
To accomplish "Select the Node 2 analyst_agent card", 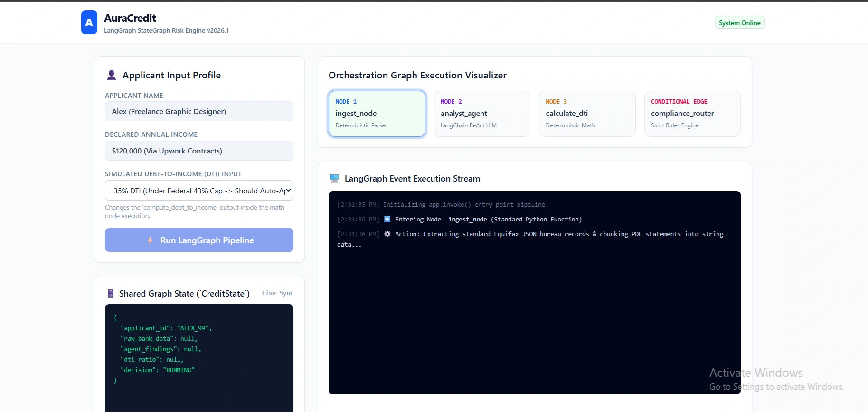I will (x=482, y=114).
